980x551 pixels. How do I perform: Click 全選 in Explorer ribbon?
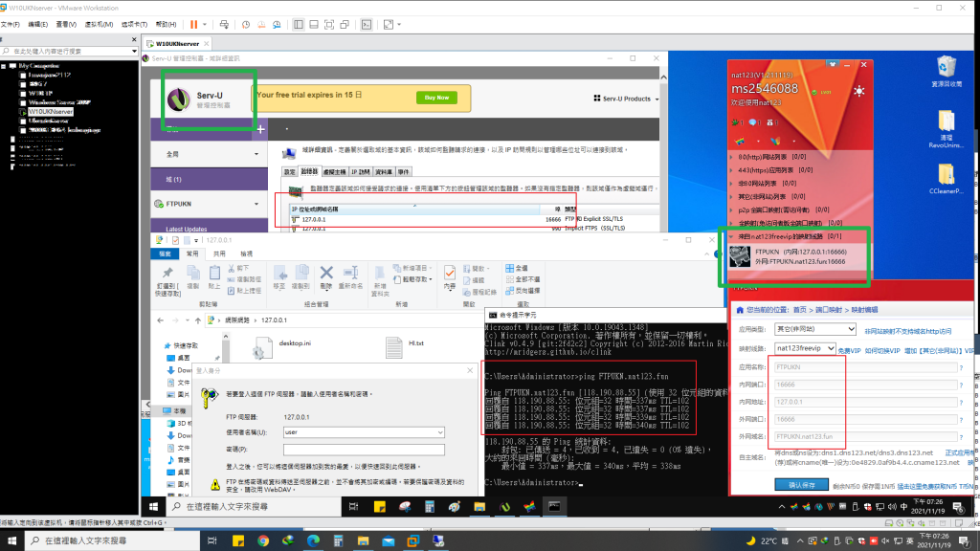pos(517,268)
